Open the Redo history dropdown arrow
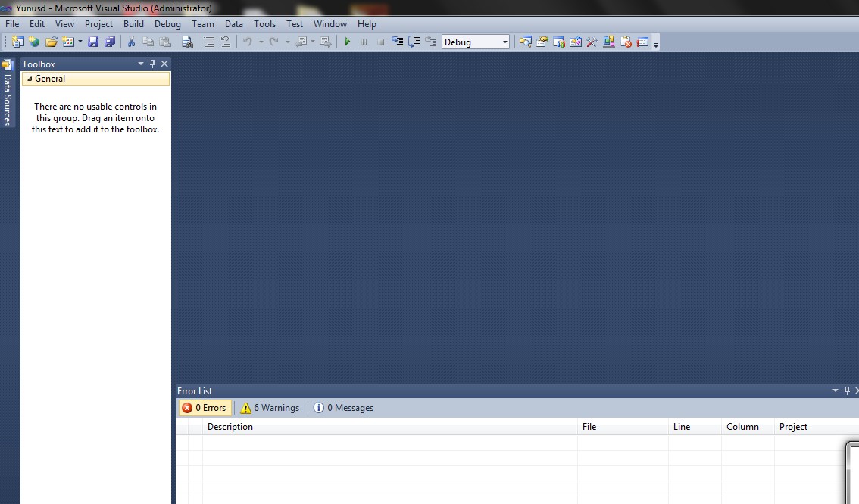859x504 pixels. 287,42
